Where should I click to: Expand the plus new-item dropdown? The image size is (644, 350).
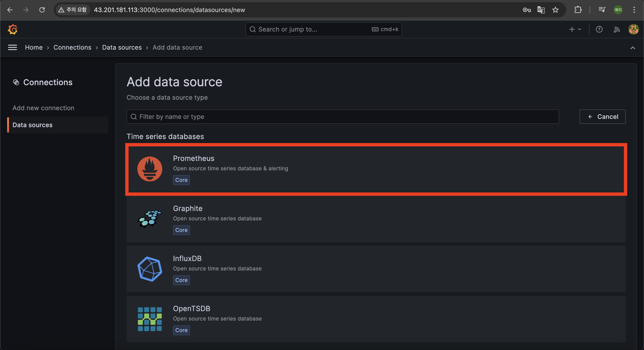pyautogui.click(x=575, y=30)
